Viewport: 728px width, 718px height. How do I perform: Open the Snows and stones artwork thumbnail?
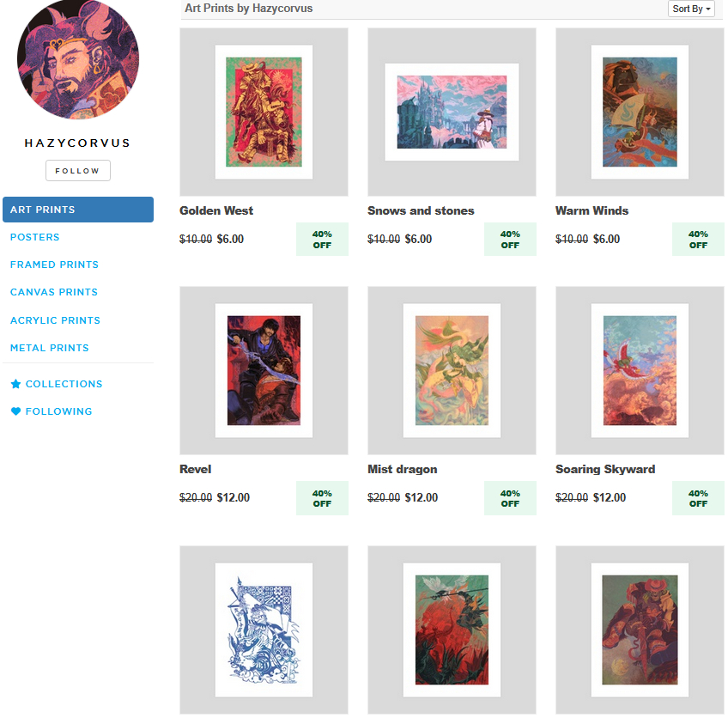click(452, 112)
